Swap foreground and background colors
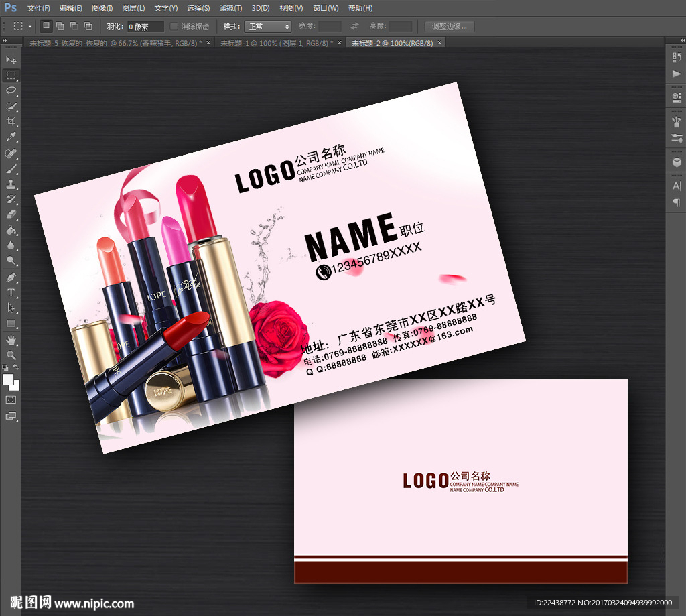 16,367
